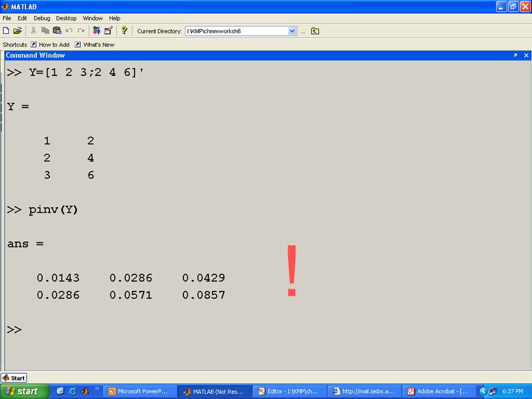Screen dimensions: 532x399
Task: Click the command line 'pinv(Y)'
Action: coord(53,209)
